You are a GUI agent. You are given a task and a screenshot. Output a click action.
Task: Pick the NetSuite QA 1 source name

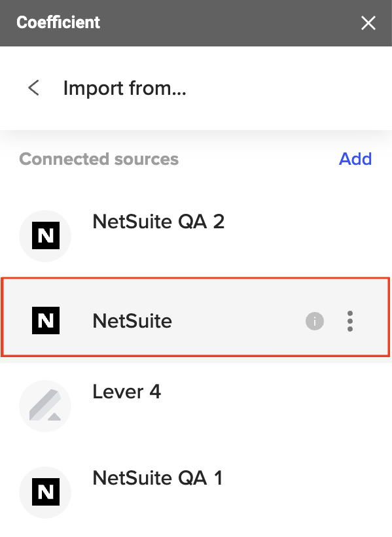coord(158,477)
